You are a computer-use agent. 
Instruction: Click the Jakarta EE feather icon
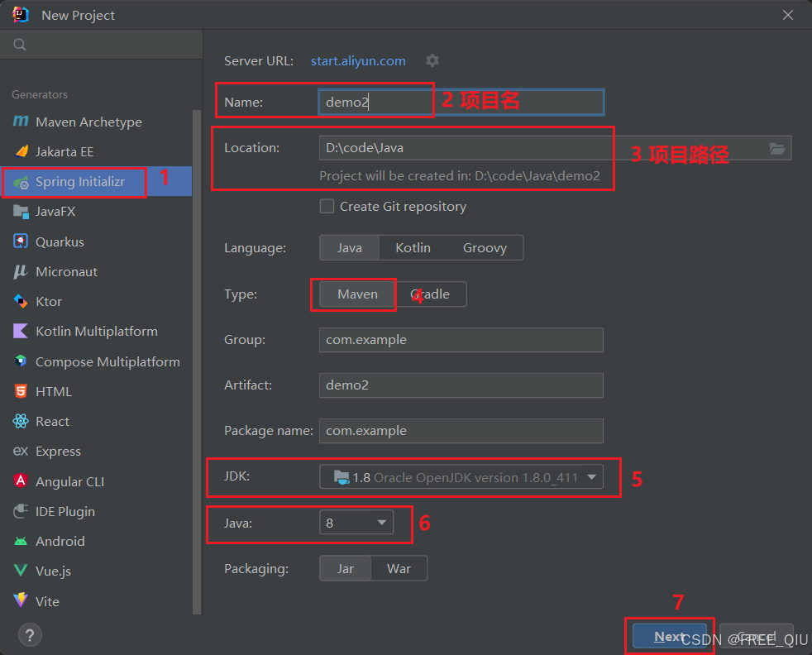click(x=21, y=151)
